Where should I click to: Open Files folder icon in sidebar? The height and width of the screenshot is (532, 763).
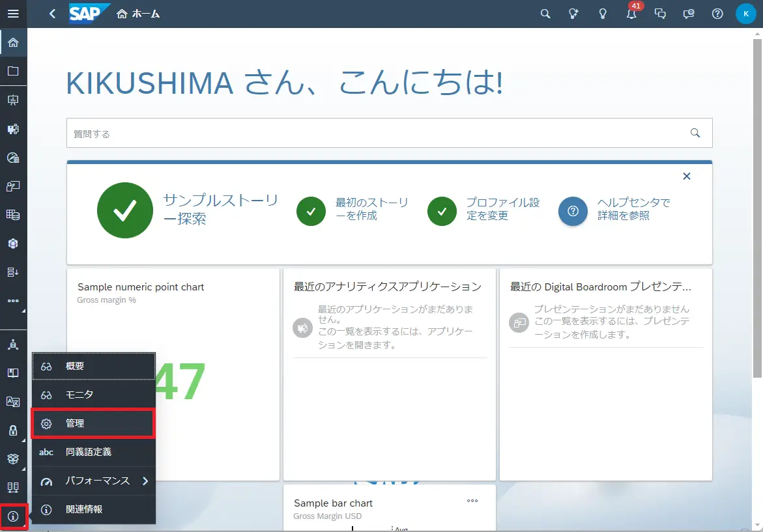(x=13, y=71)
